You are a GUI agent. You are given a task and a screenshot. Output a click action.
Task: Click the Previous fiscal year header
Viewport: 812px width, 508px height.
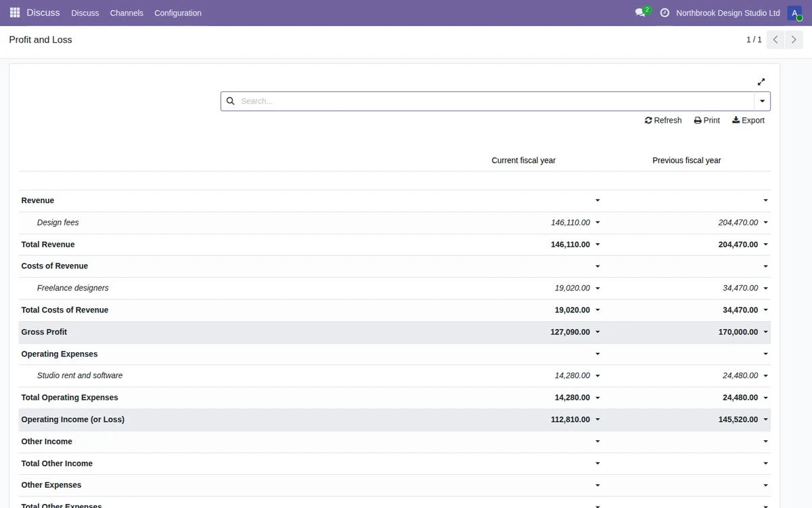(x=687, y=161)
